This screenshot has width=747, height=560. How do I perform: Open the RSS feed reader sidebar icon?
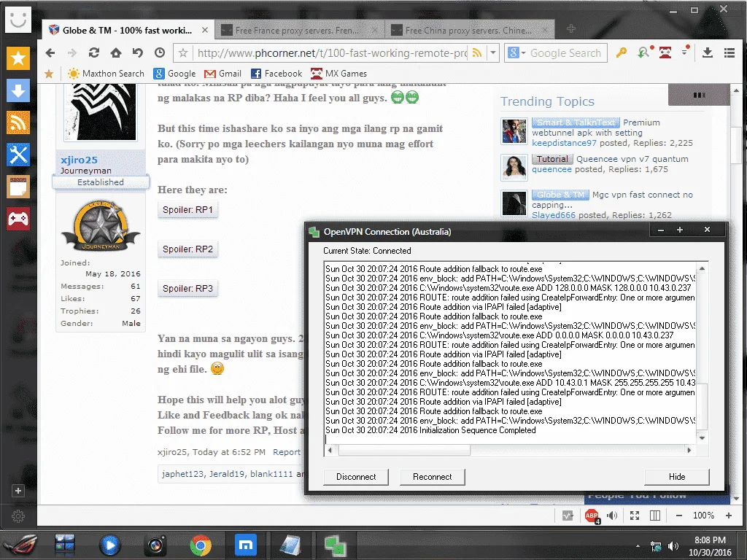[18, 122]
